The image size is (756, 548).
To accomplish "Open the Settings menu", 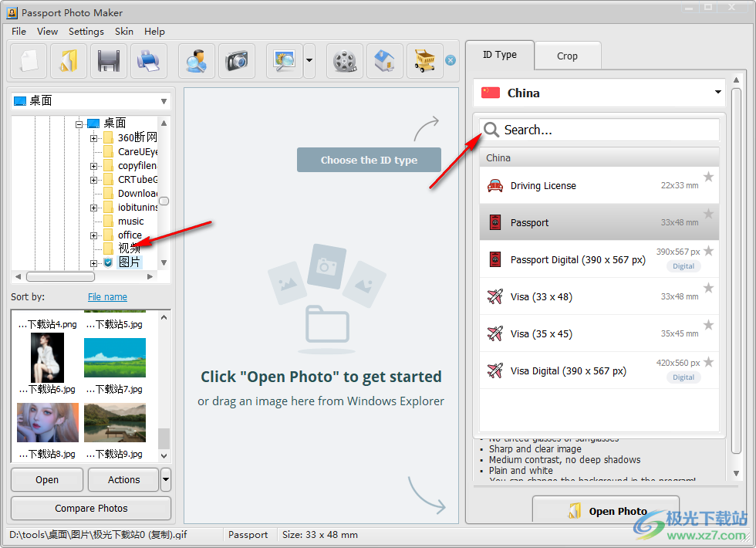I will pyautogui.click(x=86, y=32).
